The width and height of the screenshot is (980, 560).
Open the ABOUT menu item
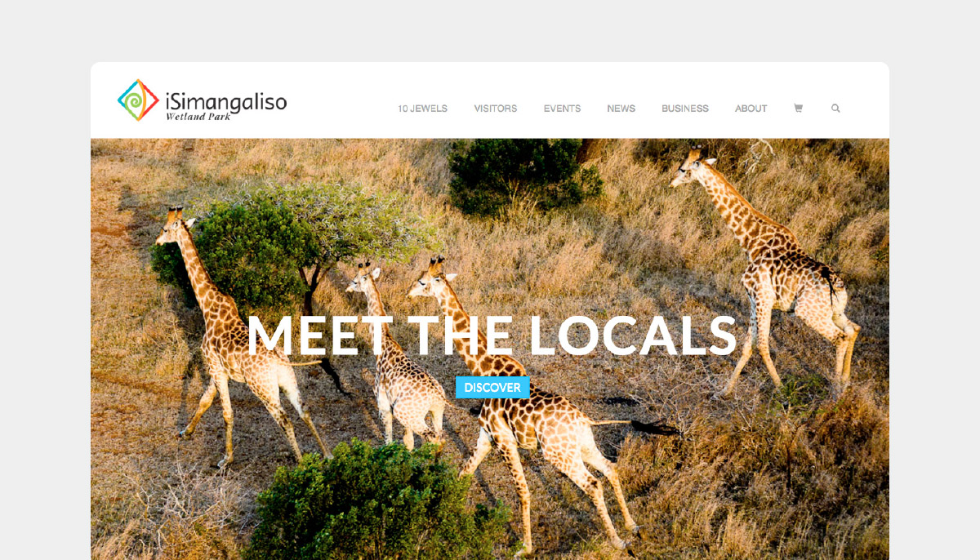pos(751,109)
